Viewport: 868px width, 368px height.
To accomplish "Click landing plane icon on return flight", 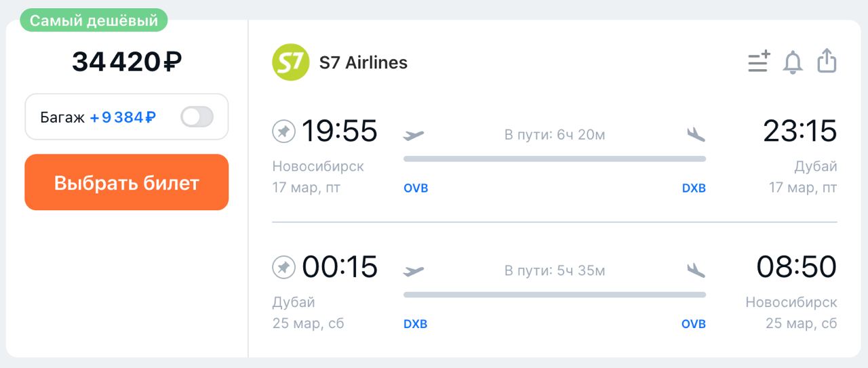I will 696,271.
